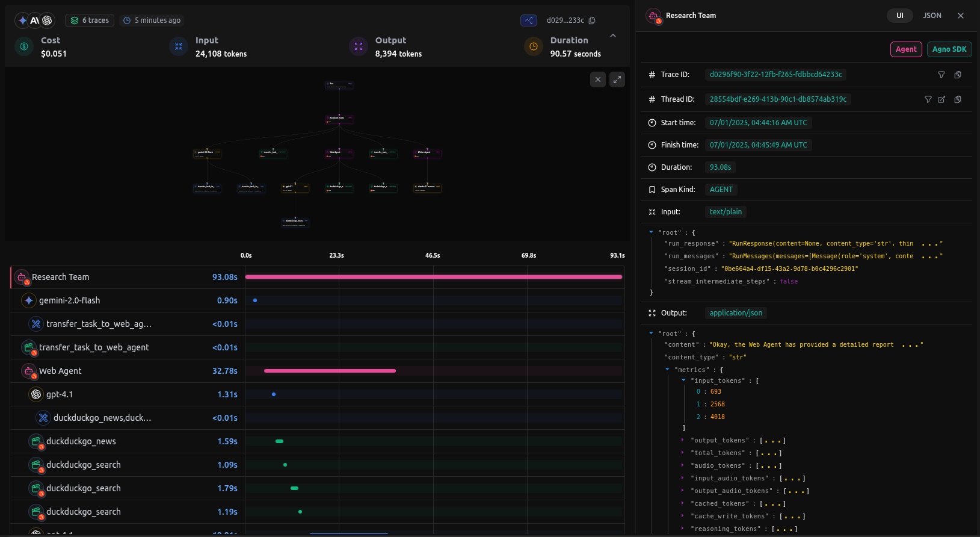
Task: Filter by Trace ID funnel icon
Action: pos(941,75)
